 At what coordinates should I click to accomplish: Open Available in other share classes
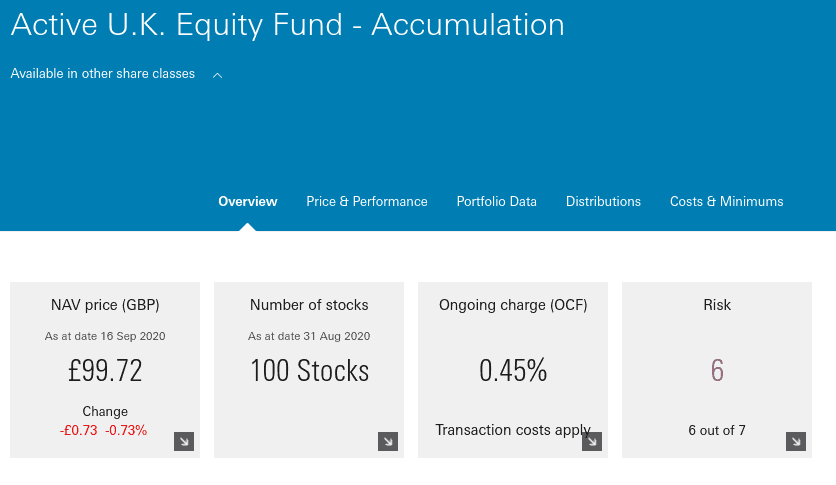[x=103, y=74]
